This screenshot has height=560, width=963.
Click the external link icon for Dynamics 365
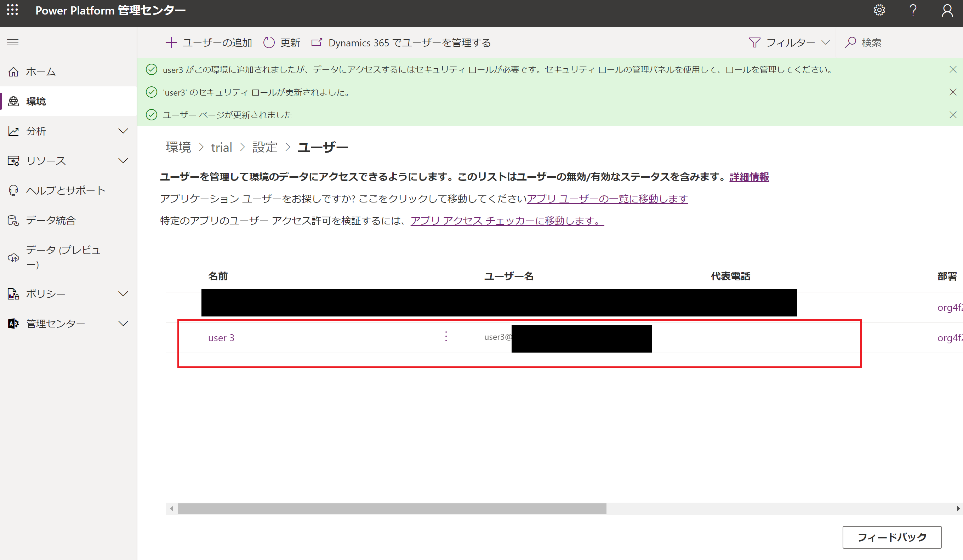(x=317, y=42)
